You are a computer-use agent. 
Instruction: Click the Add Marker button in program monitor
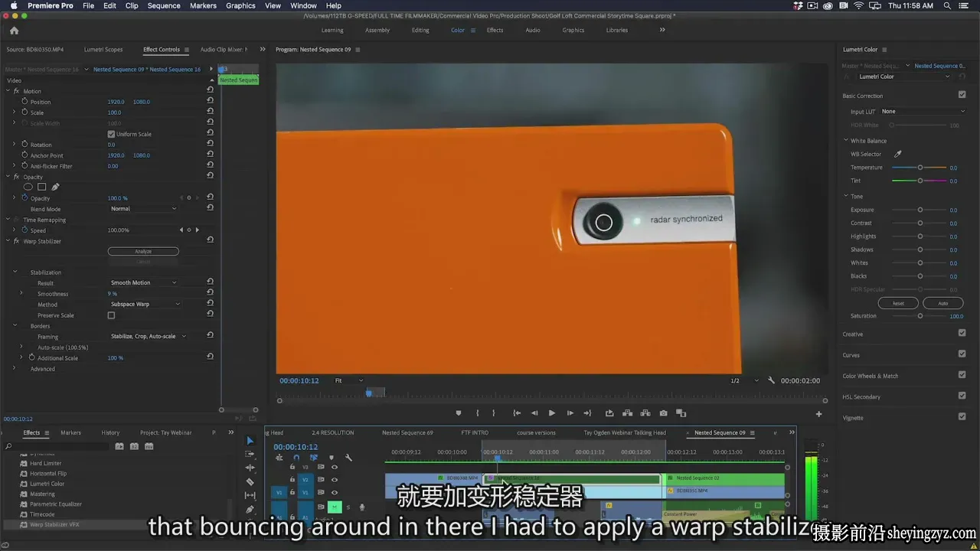[459, 413]
